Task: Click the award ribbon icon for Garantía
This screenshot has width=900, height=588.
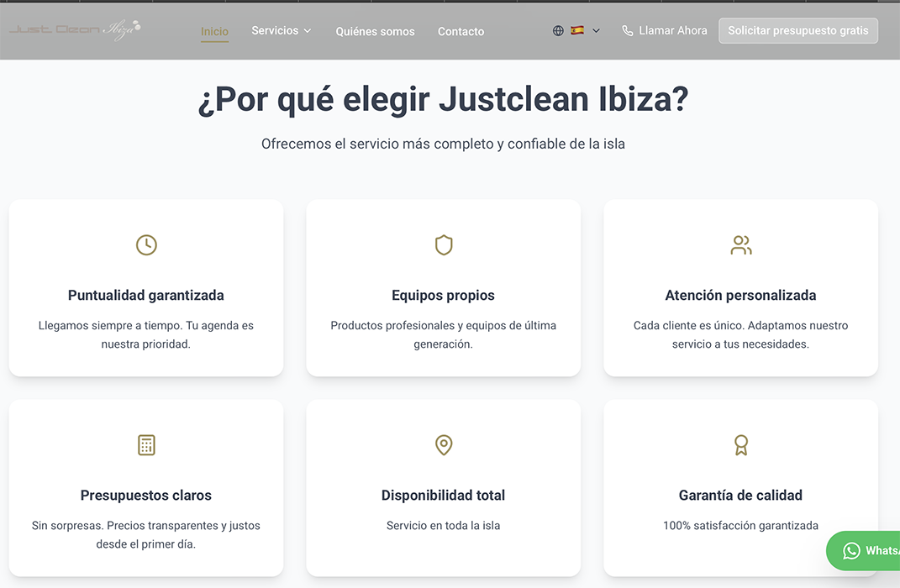Action: tap(741, 445)
